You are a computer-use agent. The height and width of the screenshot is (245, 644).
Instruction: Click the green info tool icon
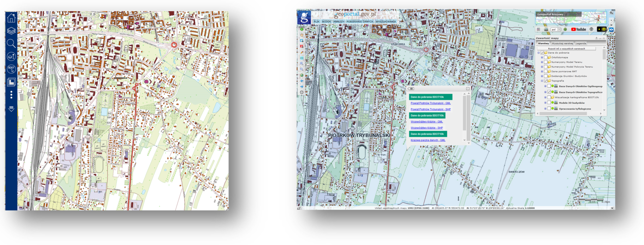point(302,29)
